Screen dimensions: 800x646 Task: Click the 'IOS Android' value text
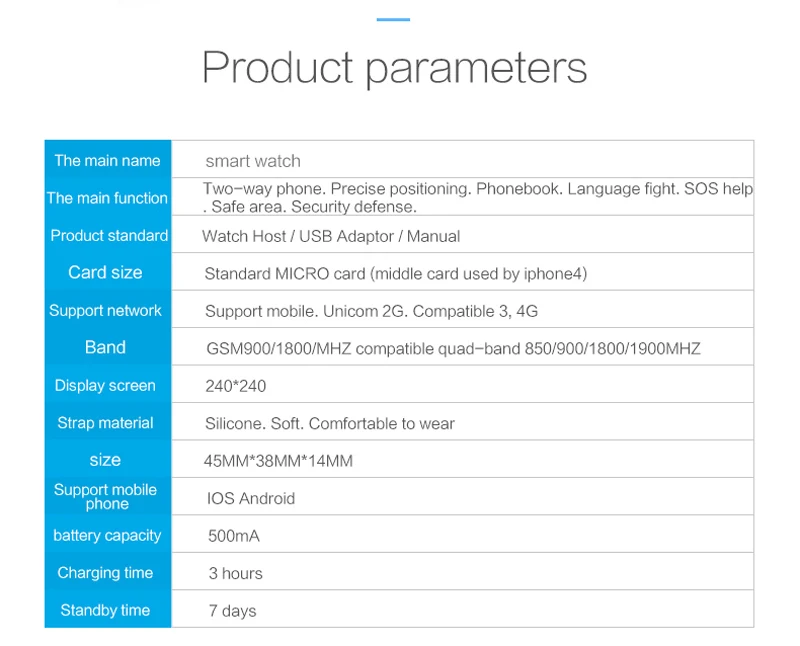251,498
